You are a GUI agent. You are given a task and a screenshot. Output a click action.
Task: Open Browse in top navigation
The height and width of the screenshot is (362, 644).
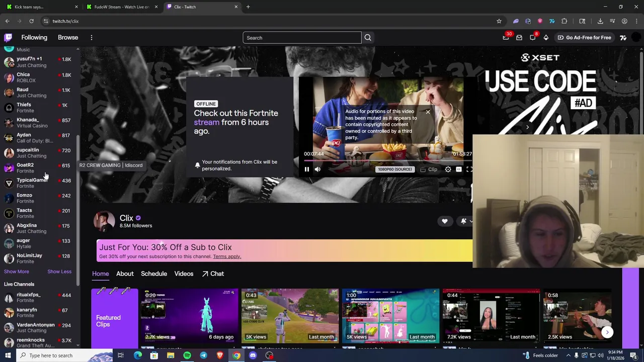coord(68,38)
